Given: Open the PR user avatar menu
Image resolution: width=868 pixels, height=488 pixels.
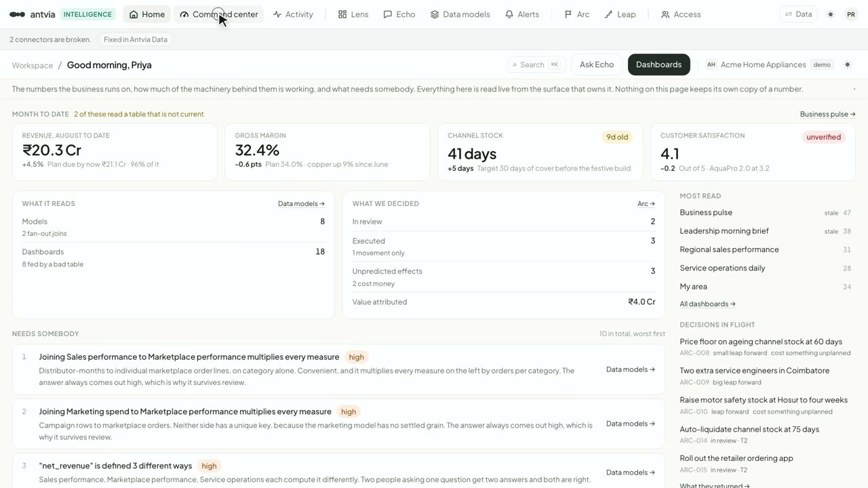Looking at the screenshot, I should [851, 14].
